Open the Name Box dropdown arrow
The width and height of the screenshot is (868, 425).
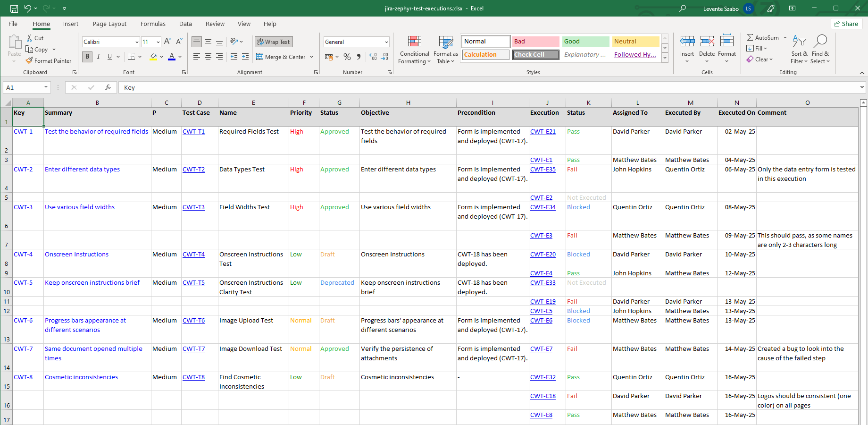pos(46,87)
